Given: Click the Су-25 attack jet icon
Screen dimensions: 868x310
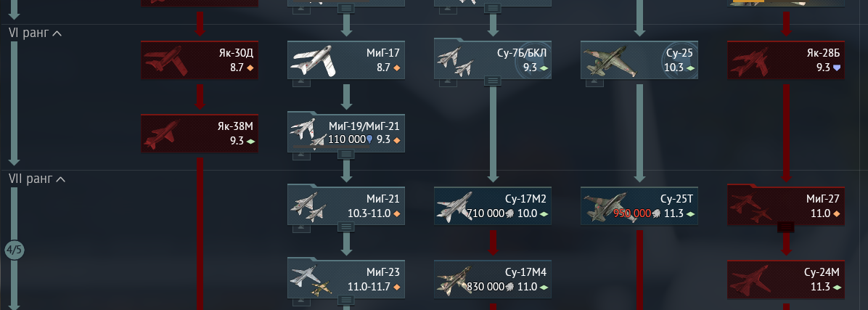Looking at the screenshot, I should (x=608, y=60).
